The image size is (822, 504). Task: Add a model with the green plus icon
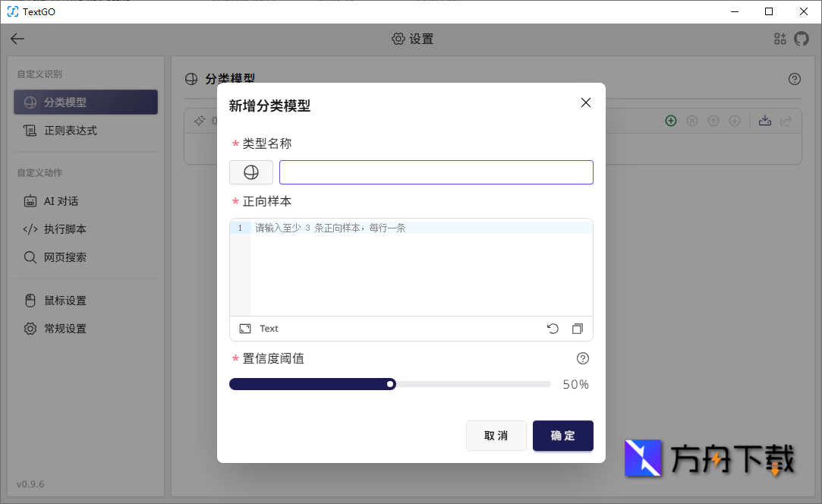pyautogui.click(x=670, y=120)
